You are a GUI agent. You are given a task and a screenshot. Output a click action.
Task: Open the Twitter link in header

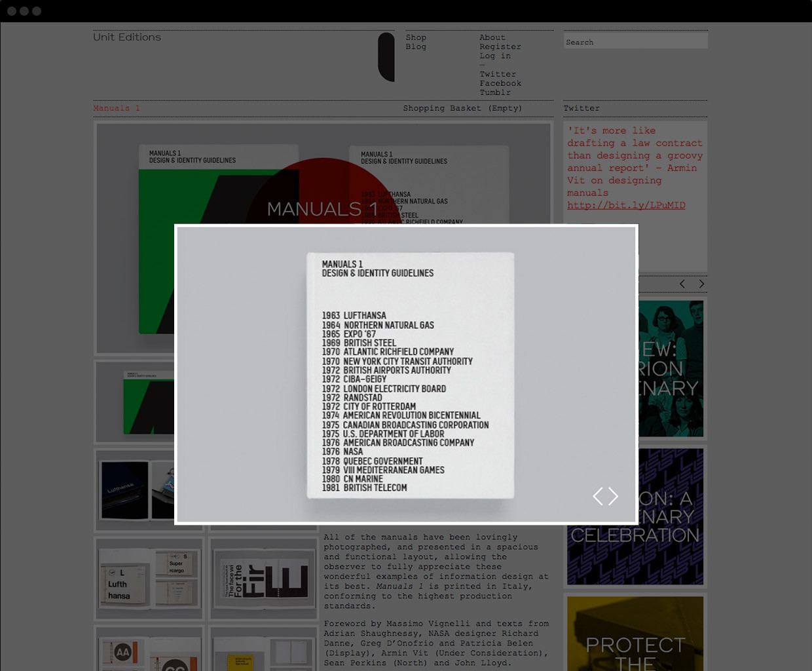pyautogui.click(x=498, y=74)
